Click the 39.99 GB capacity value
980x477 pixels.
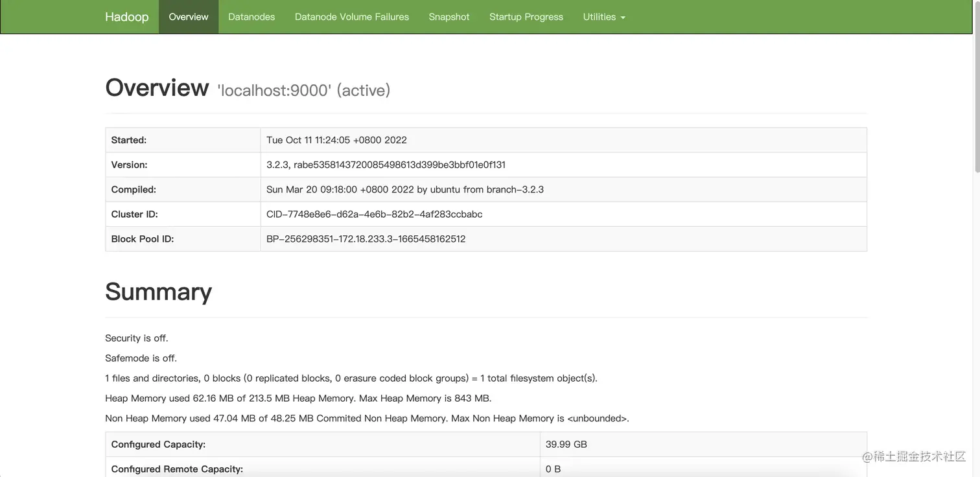[x=566, y=445]
